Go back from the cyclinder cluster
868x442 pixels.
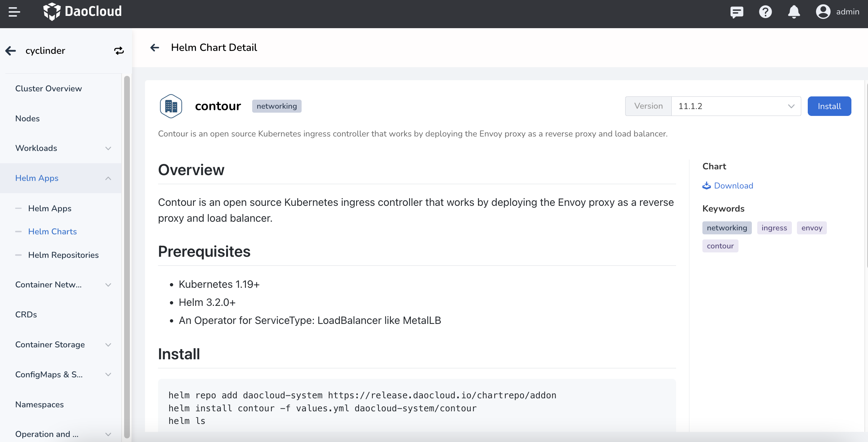[x=11, y=51]
